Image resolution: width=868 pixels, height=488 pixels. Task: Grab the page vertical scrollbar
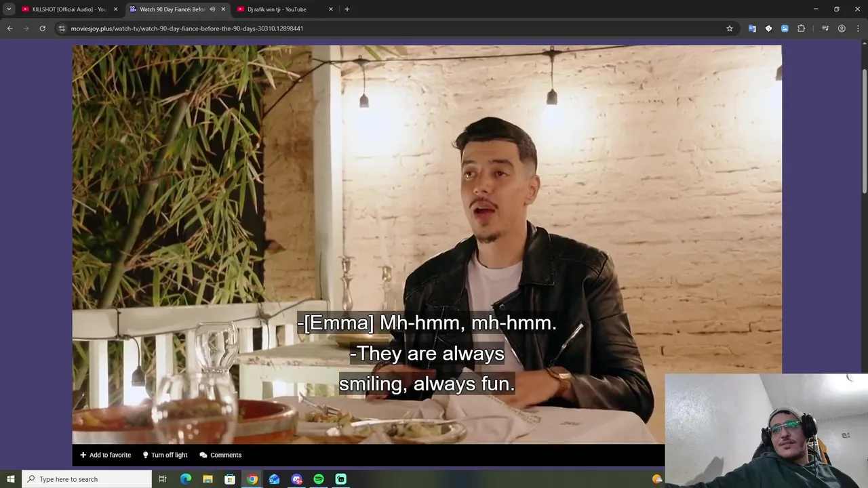pyautogui.click(x=864, y=130)
